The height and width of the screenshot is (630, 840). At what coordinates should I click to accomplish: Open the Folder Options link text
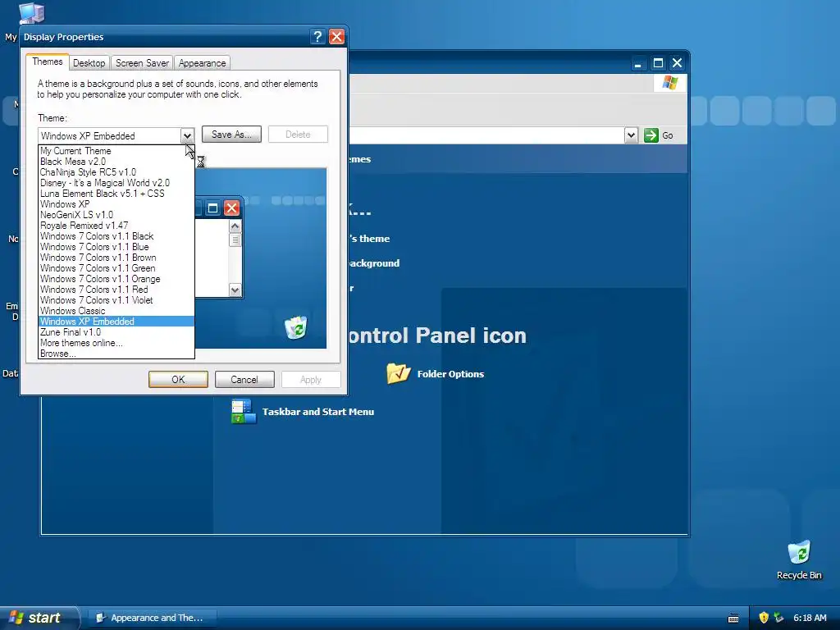(x=450, y=374)
